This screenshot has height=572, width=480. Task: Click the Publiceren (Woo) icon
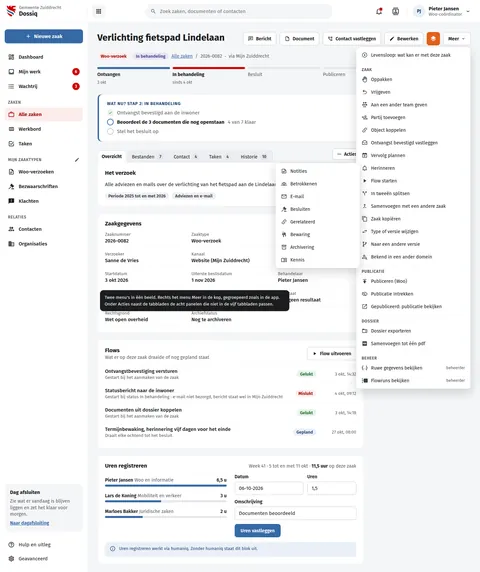364,281
